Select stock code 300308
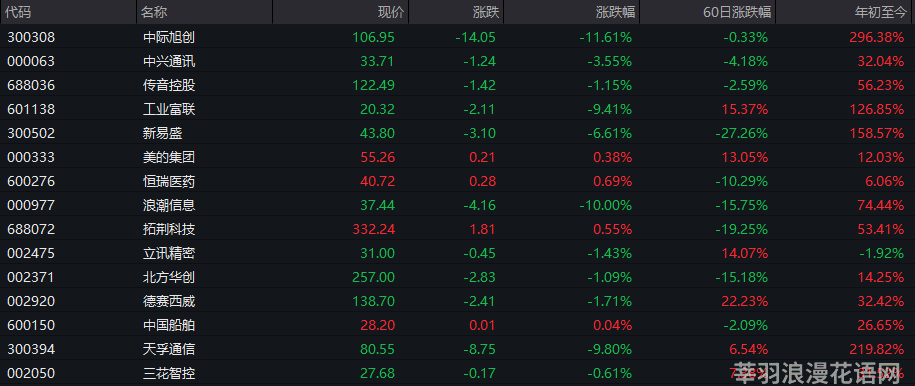This screenshot has width=915, height=386. pos(31,37)
